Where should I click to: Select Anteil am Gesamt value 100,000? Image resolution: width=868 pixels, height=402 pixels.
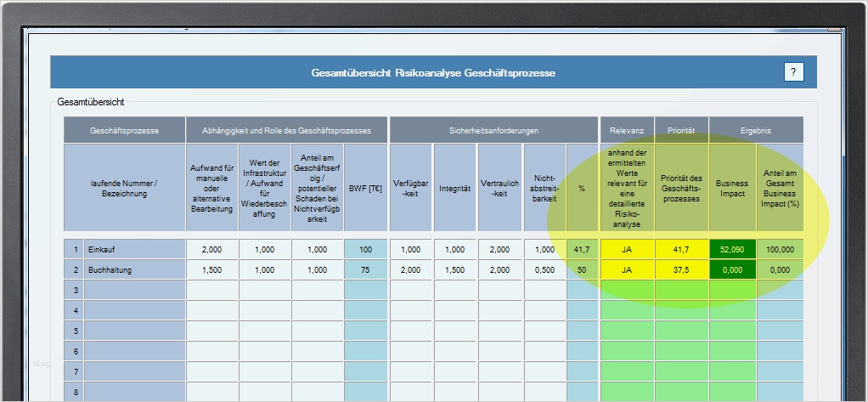click(780, 249)
